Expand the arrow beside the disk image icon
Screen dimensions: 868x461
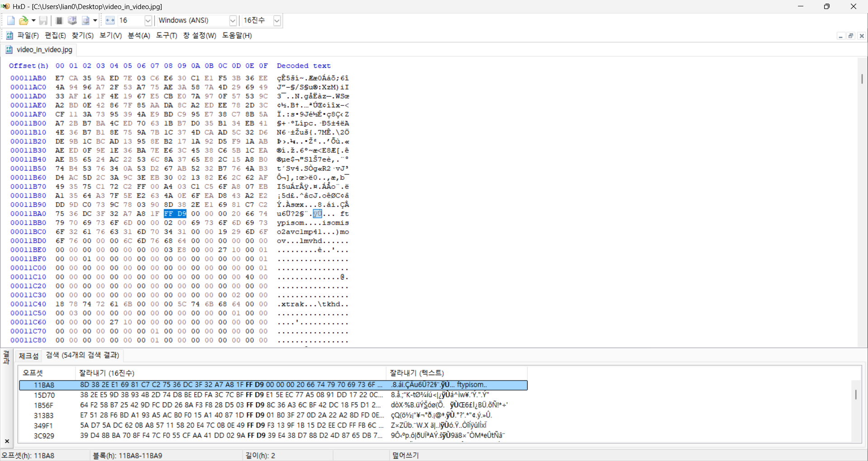pyautogui.click(x=95, y=21)
